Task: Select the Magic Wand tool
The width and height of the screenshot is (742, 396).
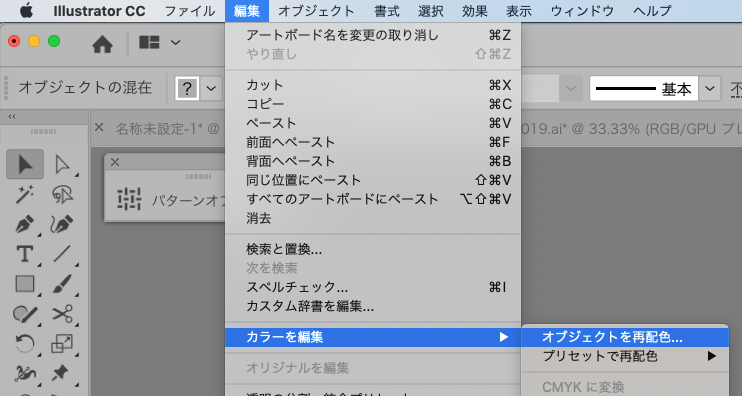Action: click(25, 194)
